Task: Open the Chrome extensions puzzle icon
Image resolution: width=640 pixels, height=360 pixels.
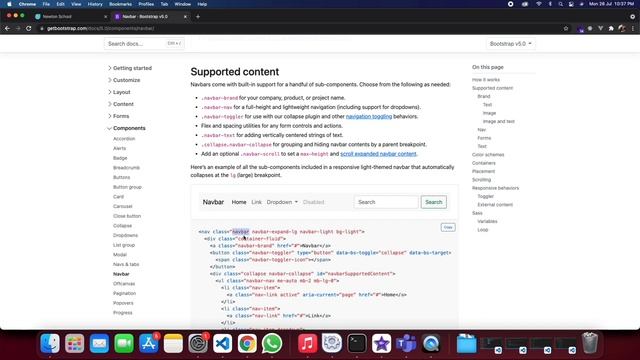Action: pos(611,29)
